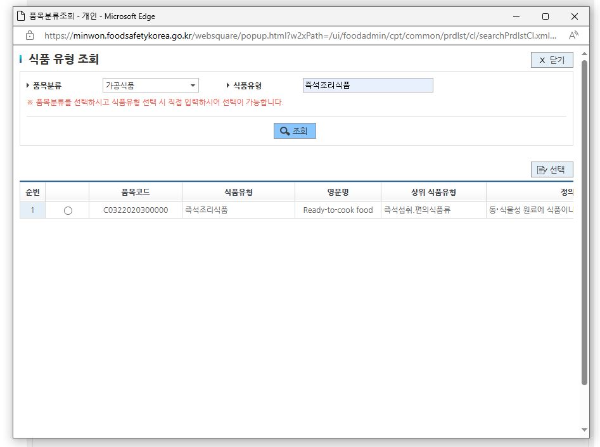
Task: Click the 즉석조리식품 cell in results table
Action: (x=238, y=210)
